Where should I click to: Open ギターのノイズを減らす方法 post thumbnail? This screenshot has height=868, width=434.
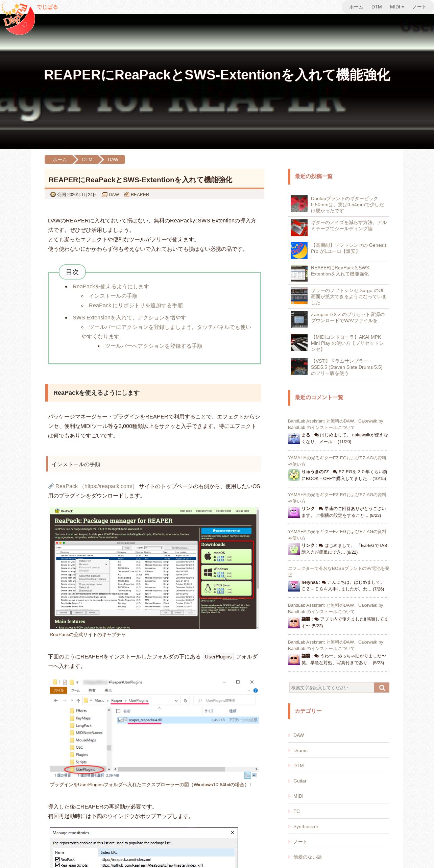coord(299,228)
